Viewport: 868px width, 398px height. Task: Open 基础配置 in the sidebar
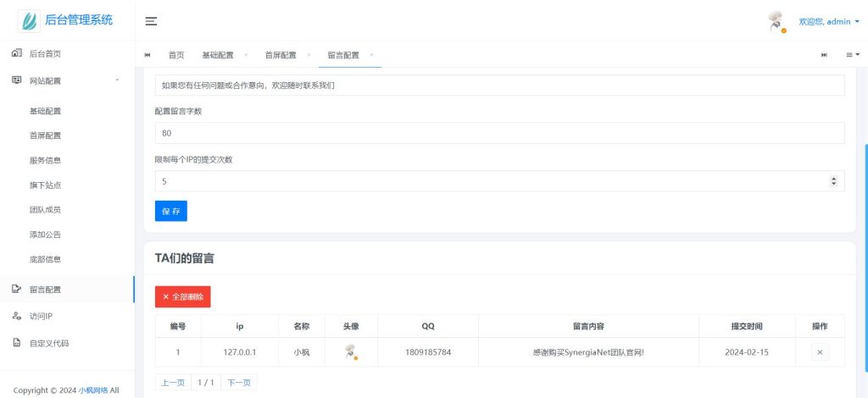pyautogui.click(x=45, y=111)
